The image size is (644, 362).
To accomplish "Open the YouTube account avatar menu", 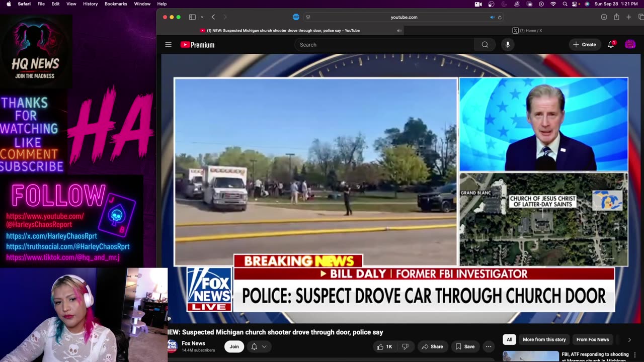I will (630, 45).
